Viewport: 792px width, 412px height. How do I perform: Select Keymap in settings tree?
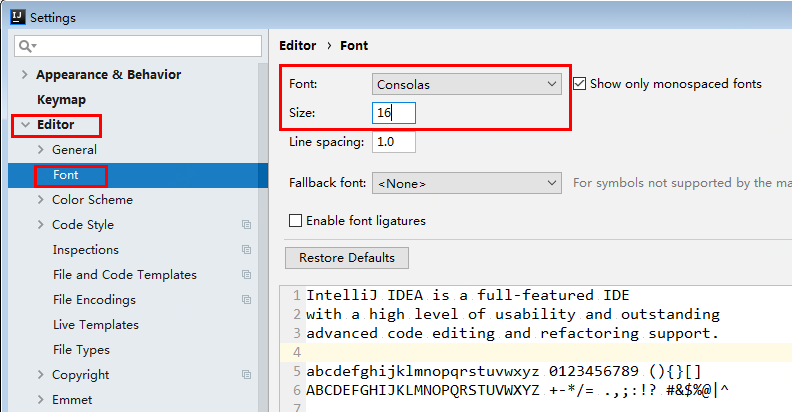coord(61,100)
